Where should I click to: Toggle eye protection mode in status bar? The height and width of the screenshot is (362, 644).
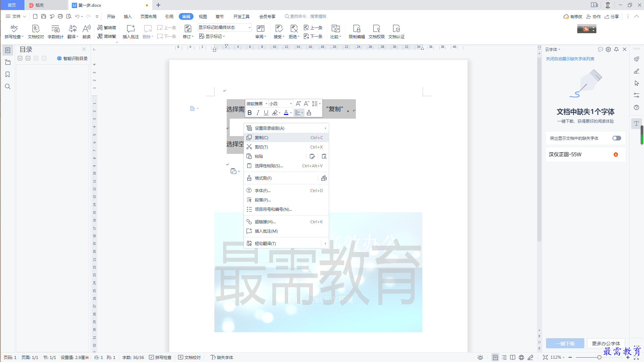click(x=480, y=357)
